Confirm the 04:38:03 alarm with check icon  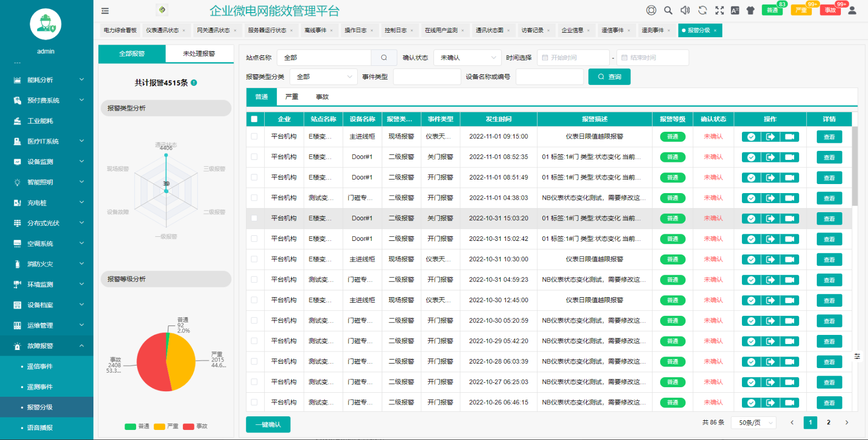pyautogui.click(x=751, y=198)
